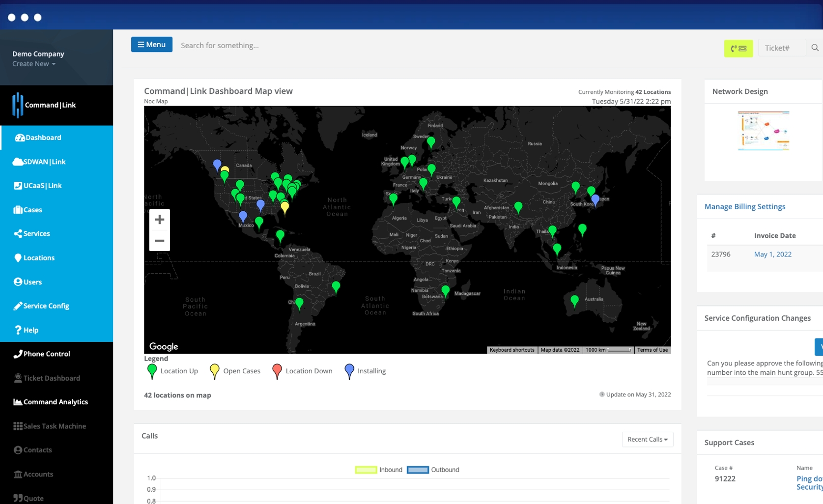The height and width of the screenshot is (504, 823).
Task: Open Command Analytics
Action: (55, 402)
